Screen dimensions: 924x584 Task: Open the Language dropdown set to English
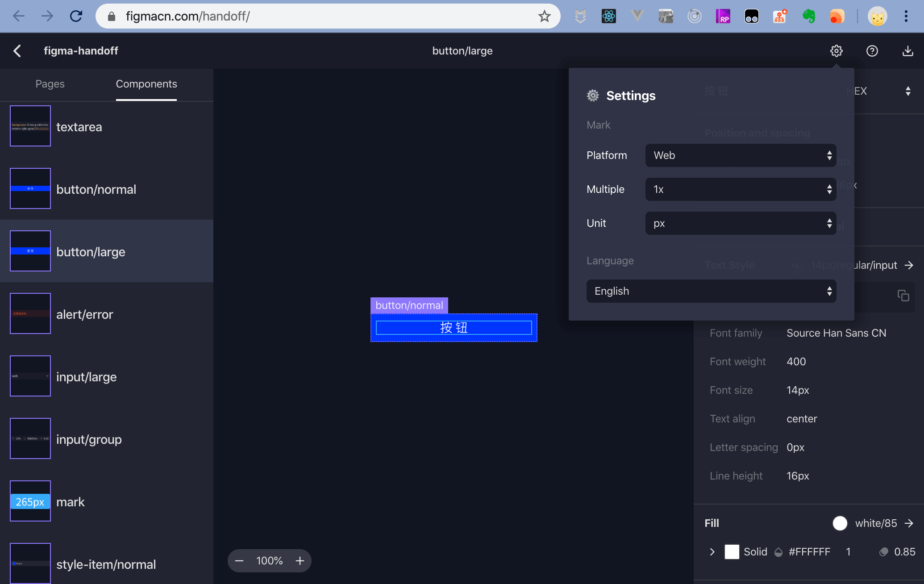pos(711,291)
